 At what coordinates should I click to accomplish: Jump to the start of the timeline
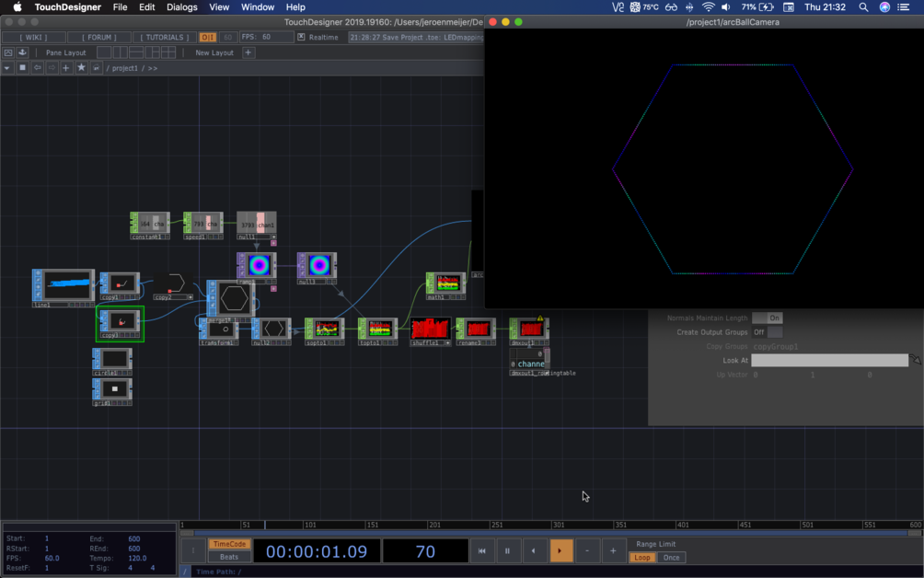click(x=480, y=551)
